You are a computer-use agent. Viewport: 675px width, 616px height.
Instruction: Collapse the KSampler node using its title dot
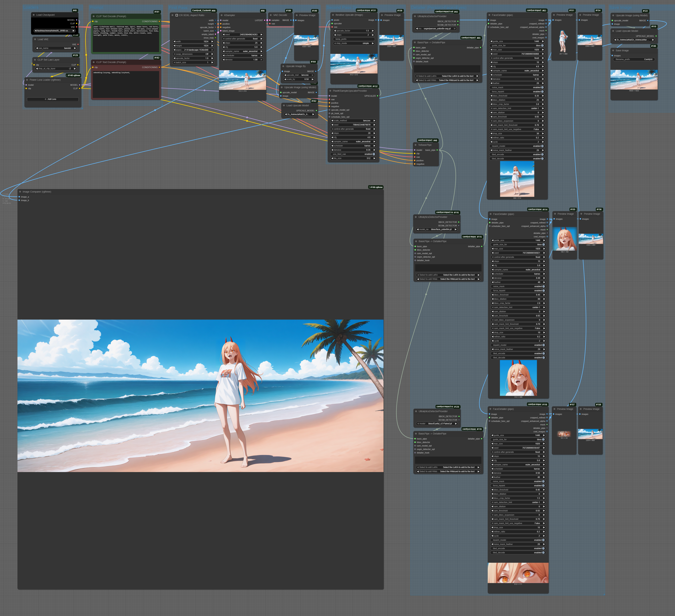[x=222, y=15]
